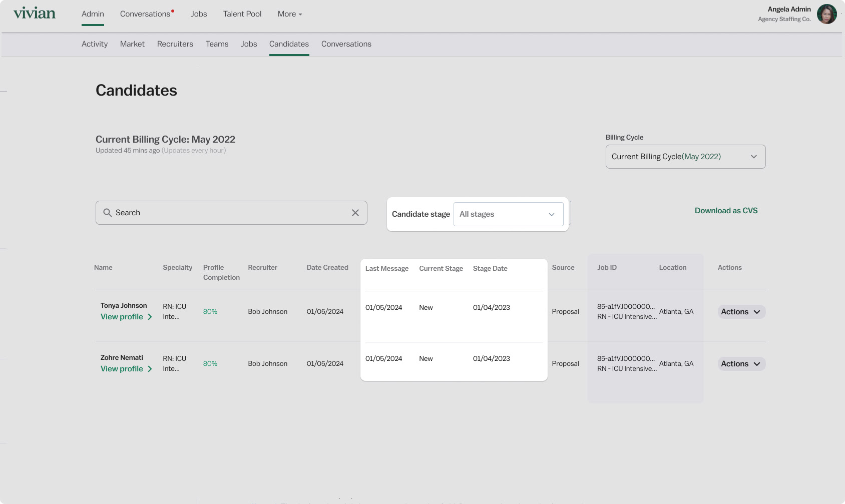Click Download as CVS link

click(x=726, y=211)
